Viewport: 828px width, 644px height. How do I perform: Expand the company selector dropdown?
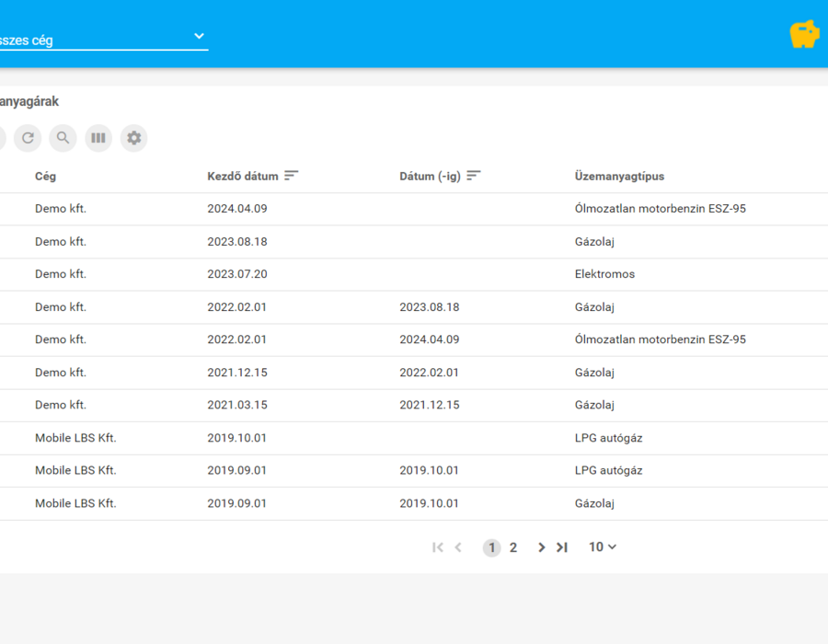[x=104, y=40]
